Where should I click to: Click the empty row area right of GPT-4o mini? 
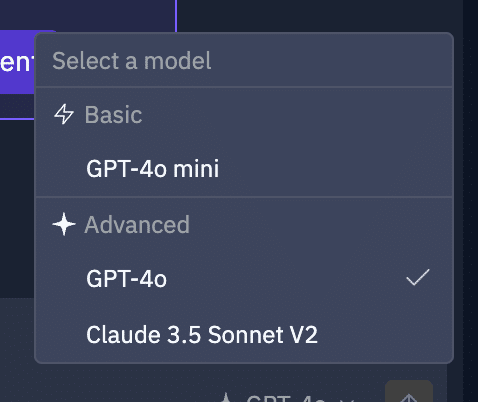(333, 168)
